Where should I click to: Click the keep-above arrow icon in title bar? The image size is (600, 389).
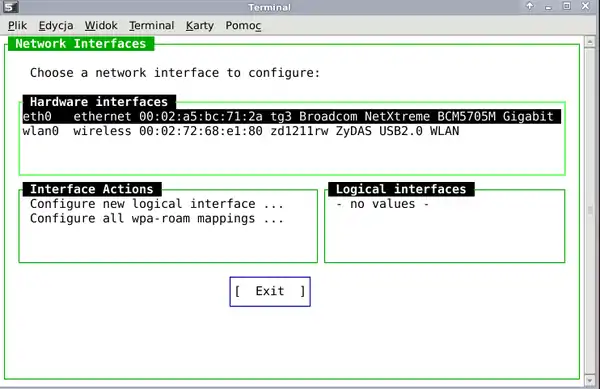pos(530,6)
